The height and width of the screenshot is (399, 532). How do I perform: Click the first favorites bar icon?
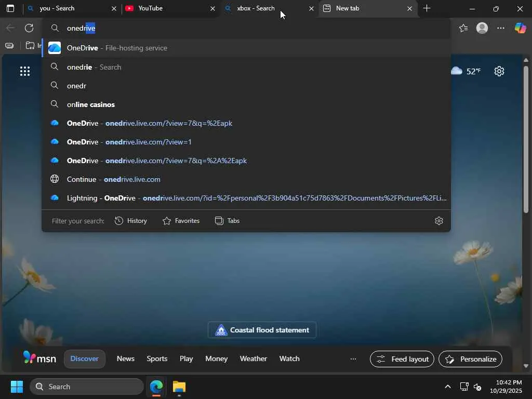[x=9, y=46]
